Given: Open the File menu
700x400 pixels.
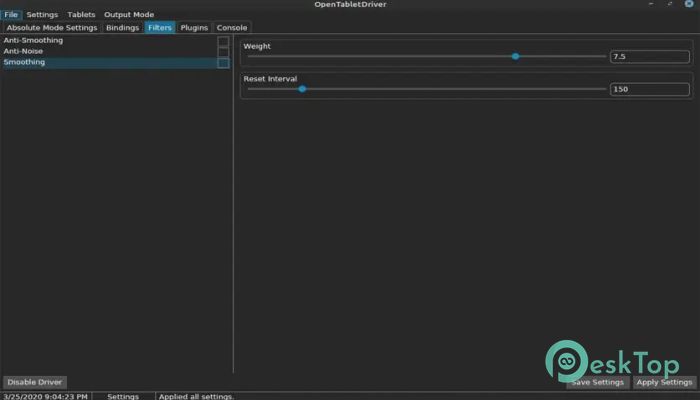Looking at the screenshot, I should tap(11, 15).
